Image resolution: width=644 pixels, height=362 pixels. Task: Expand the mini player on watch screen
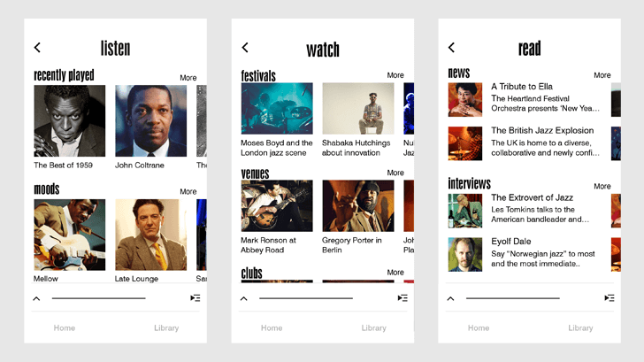point(244,298)
